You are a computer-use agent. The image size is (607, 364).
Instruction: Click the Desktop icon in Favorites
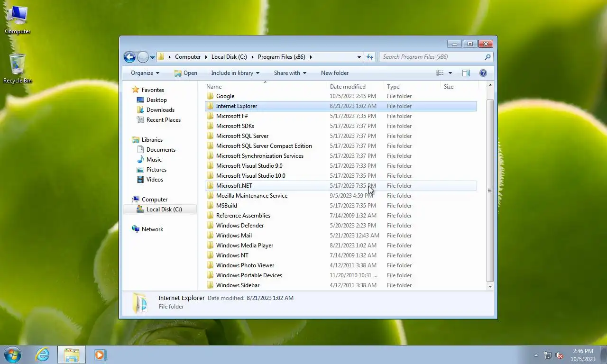140,100
